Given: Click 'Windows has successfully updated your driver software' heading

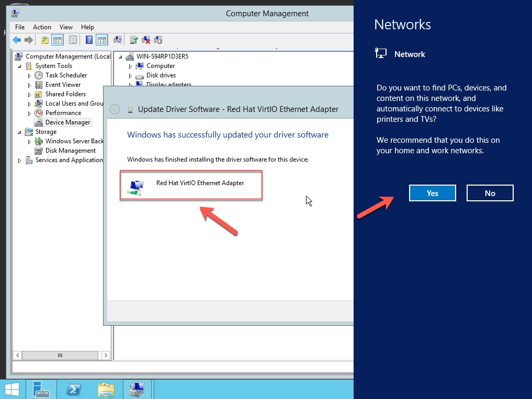Looking at the screenshot, I should (228, 135).
